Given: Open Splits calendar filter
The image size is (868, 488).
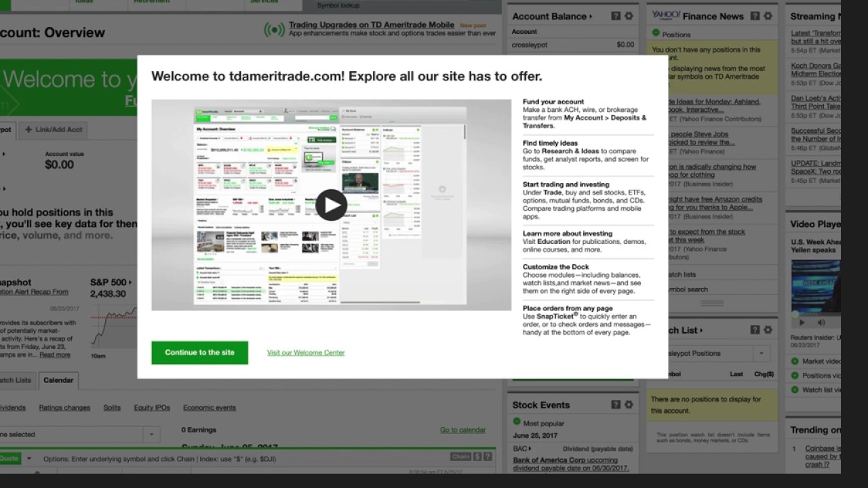Looking at the screenshot, I should point(112,408).
